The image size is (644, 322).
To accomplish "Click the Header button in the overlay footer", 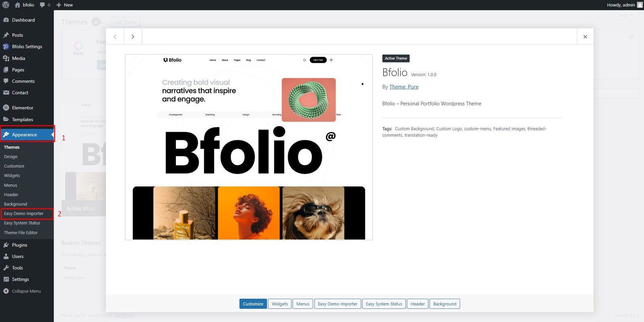I will pos(418,304).
